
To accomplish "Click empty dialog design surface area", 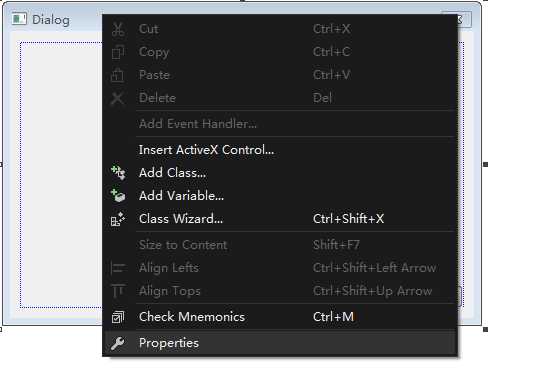I will pos(61,174).
